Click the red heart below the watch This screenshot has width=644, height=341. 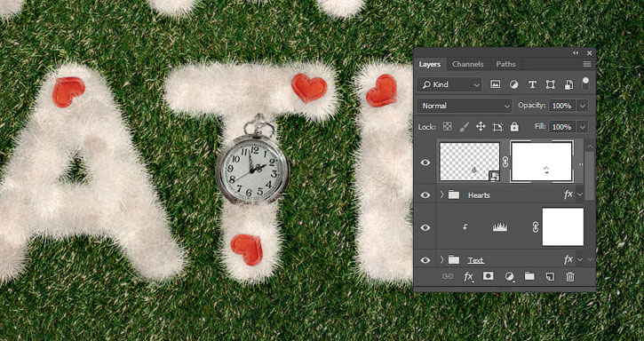tap(247, 250)
